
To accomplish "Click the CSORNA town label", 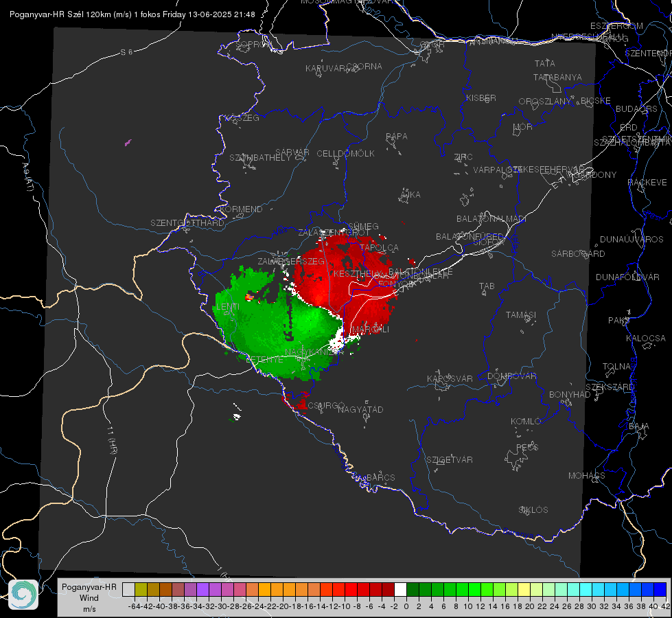I will click(x=364, y=67).
